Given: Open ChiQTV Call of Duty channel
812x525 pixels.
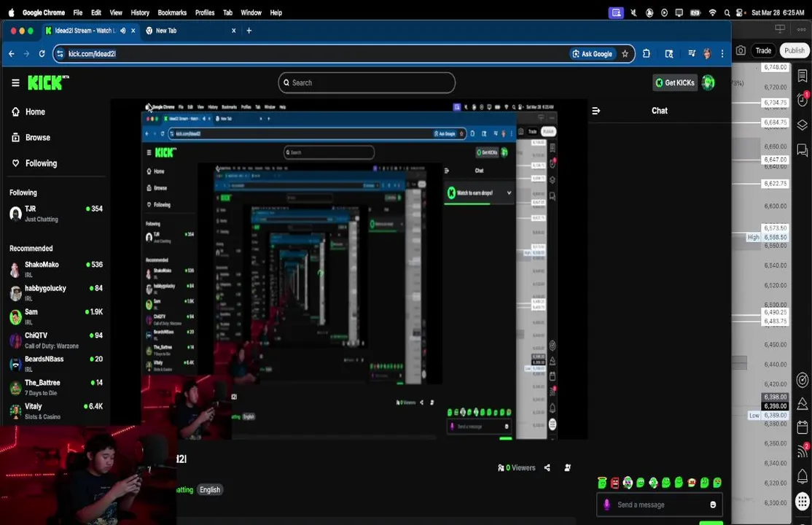Looking at the screenshot, I should pos(56,341).
